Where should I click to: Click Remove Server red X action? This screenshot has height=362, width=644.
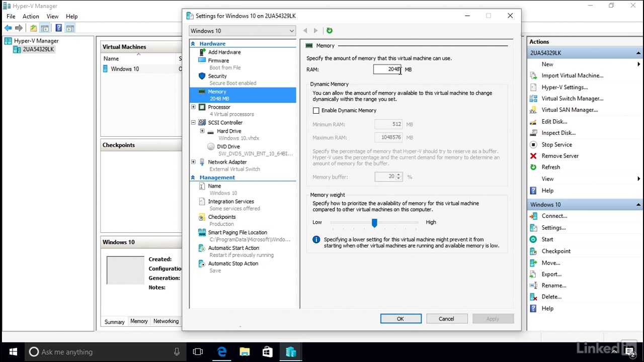coord(560,156)
